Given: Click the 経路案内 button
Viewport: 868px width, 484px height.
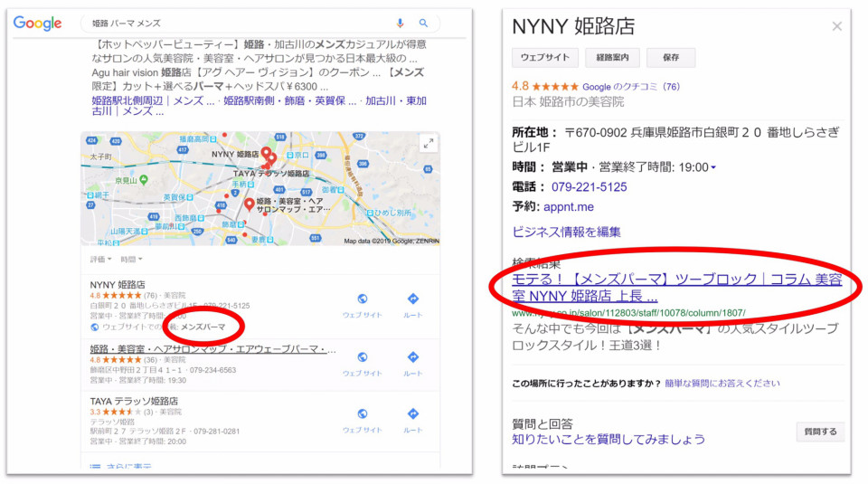Looking at the screenshot, I should [612, 57].
